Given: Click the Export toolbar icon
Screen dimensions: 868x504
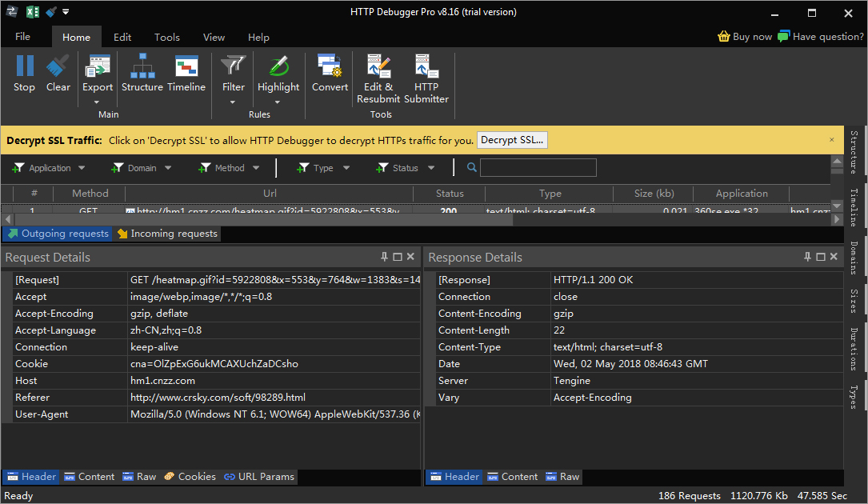Looking at the screenshot, I should pyautogui.click(x=98, y=66).
